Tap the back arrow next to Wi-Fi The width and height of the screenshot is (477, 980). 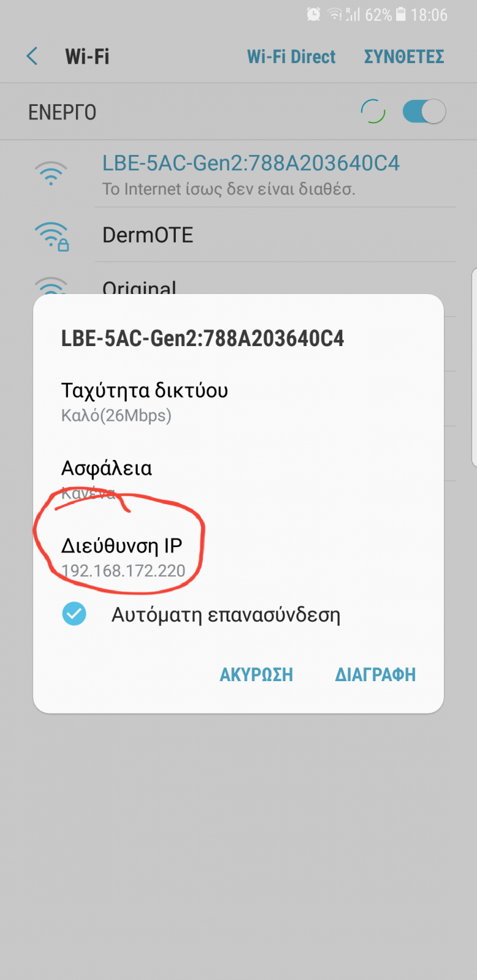32,56
